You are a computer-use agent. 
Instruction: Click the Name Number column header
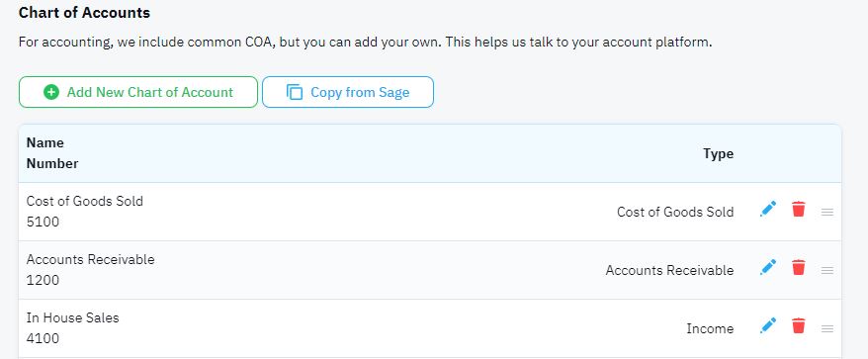(x=52, y=153)
